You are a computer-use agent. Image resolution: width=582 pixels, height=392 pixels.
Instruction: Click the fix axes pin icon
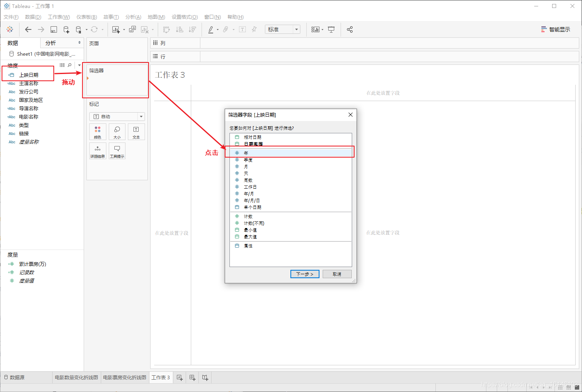pyautogui.click(x=254, y=29)
